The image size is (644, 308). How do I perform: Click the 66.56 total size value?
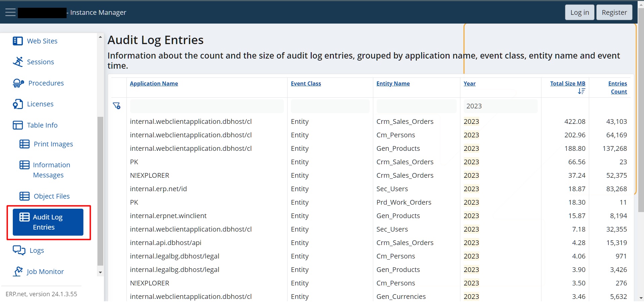coord(577,162)
